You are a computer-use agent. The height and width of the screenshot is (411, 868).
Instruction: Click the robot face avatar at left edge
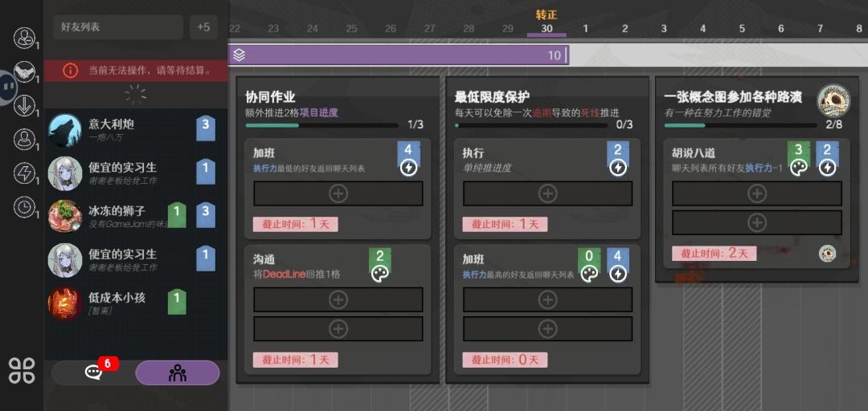click(x=8, y=87)
